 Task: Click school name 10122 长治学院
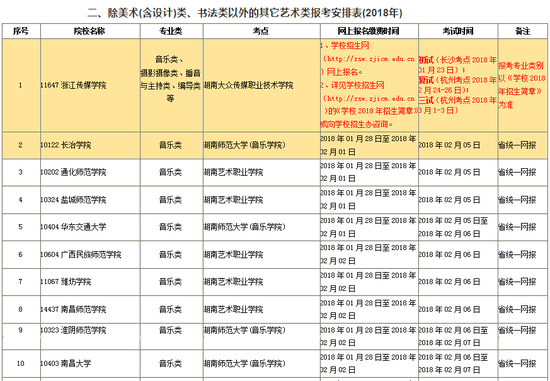[66, 145]
